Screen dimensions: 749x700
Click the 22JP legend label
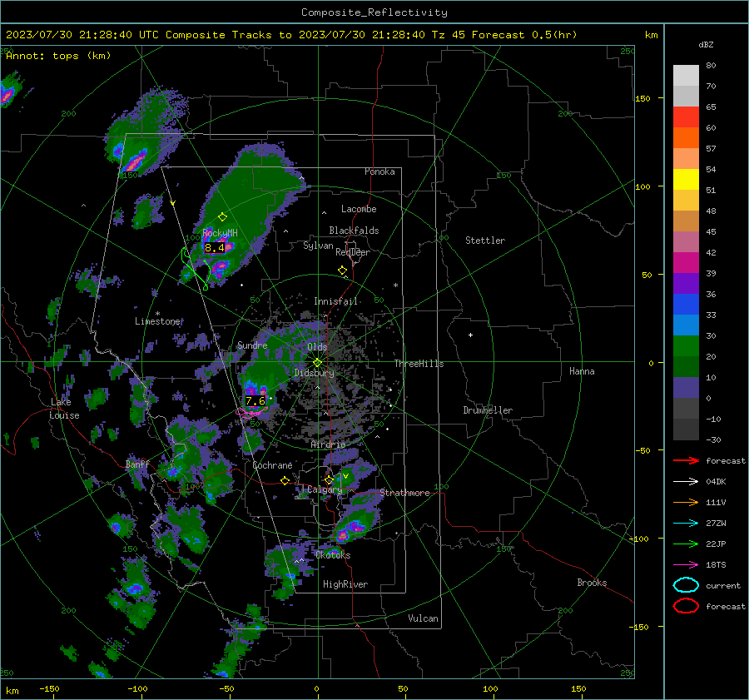716,544
